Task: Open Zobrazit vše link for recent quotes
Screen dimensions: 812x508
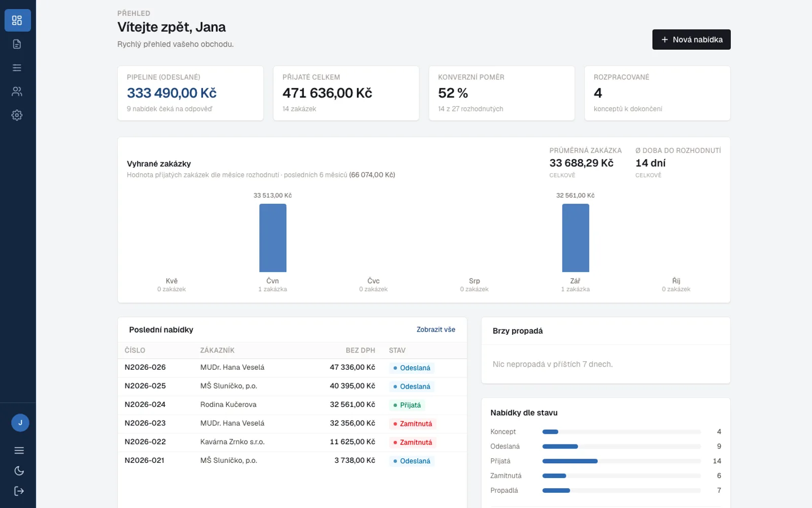Action: (x=436, y=330)
